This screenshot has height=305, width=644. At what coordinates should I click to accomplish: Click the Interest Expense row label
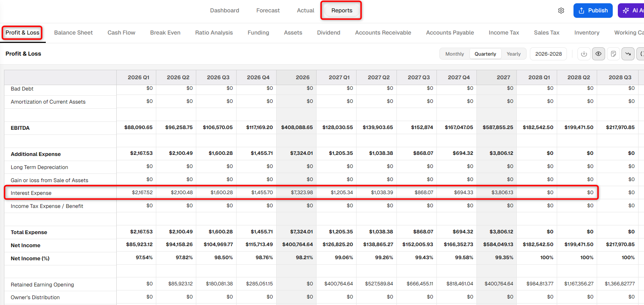coord(31,193)
